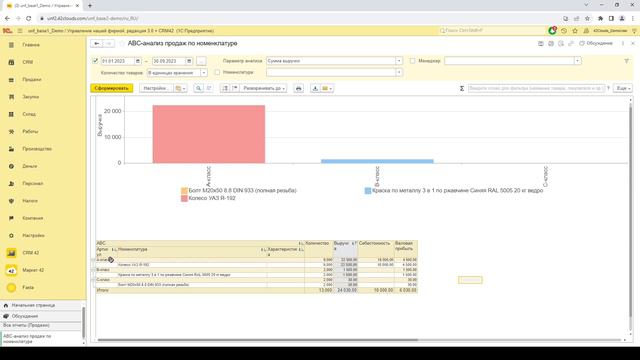The height and width of the screenshot is (360, 640).
Task: Click the pink A-класс bar in chart
Action: [209, 134]
